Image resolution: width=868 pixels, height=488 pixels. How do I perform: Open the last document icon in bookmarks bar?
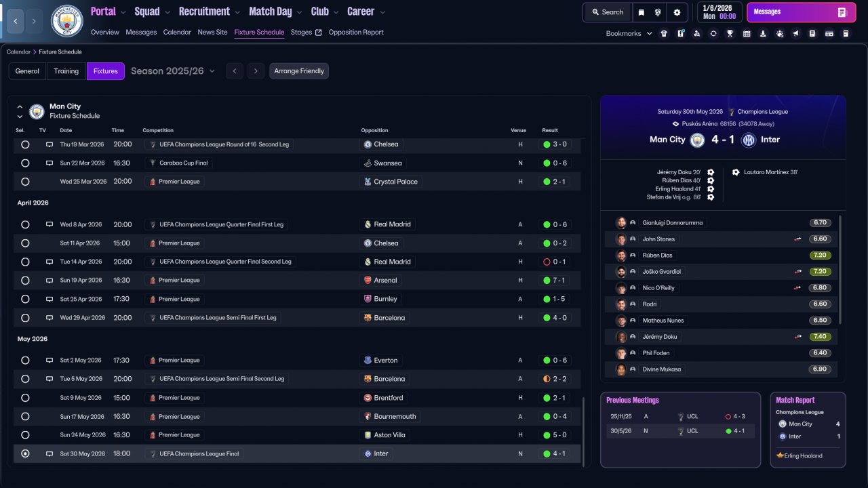click(846, 33)
